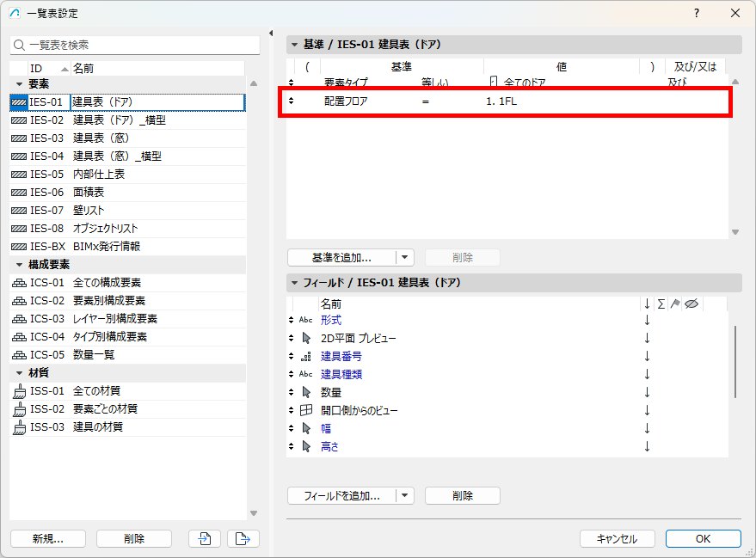Collapse the 基準 / IES-01 section
756x558 pixels.
click(294, 45)
